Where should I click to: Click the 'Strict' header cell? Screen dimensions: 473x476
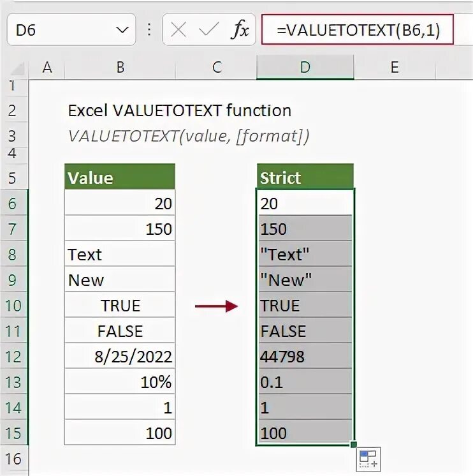pos(305,177)
